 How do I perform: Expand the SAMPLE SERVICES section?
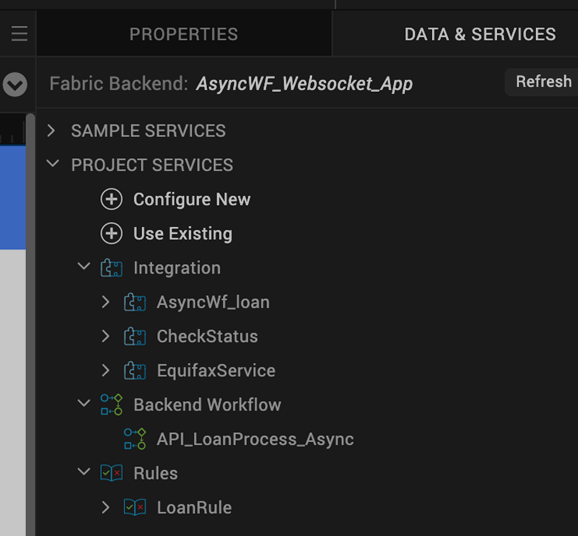coord(51,130)
